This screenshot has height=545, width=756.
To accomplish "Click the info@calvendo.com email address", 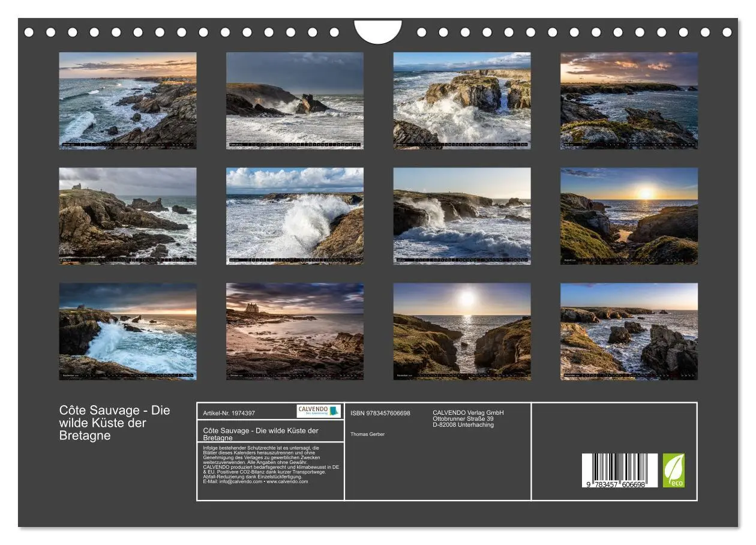I will tap(241, 481).
